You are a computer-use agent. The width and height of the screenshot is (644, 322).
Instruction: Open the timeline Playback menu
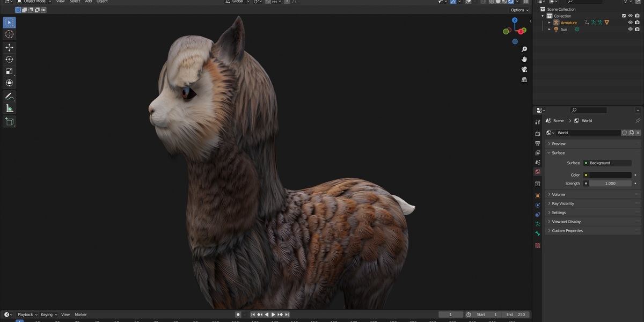(27, 314)
